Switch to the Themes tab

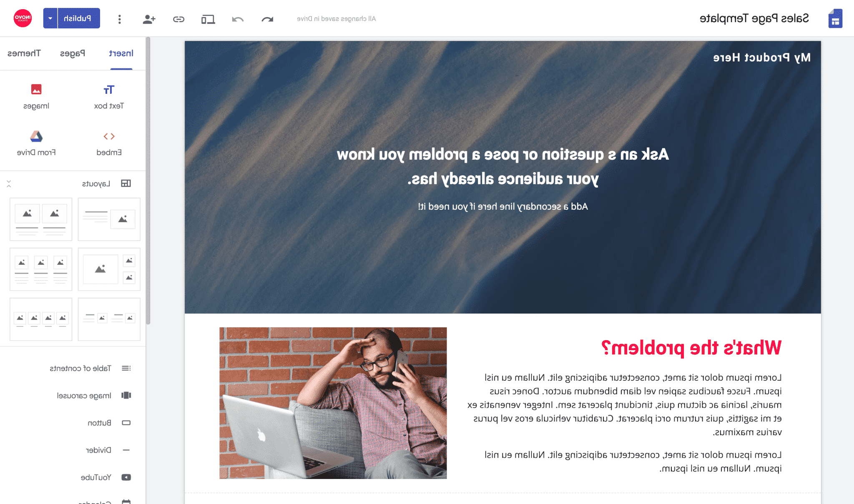point(25,53)
